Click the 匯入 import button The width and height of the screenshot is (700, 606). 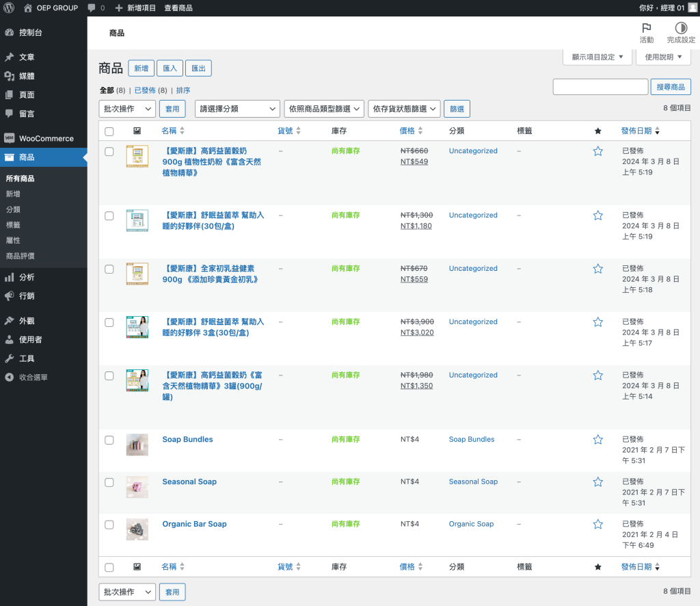point(170,68)
